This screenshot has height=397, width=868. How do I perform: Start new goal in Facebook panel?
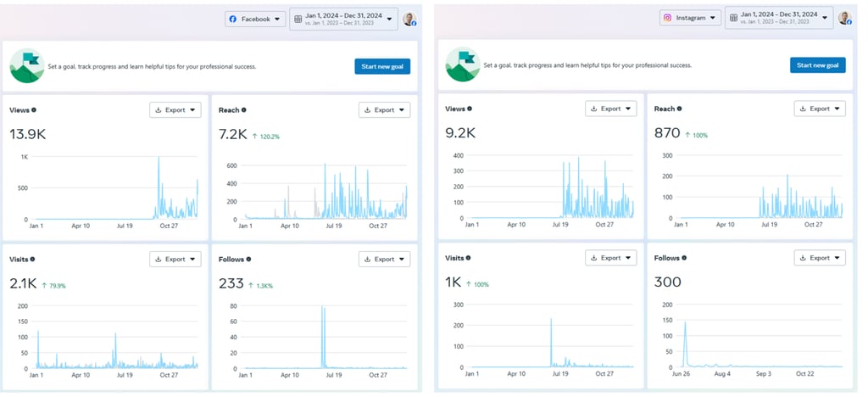coord(381,66)
